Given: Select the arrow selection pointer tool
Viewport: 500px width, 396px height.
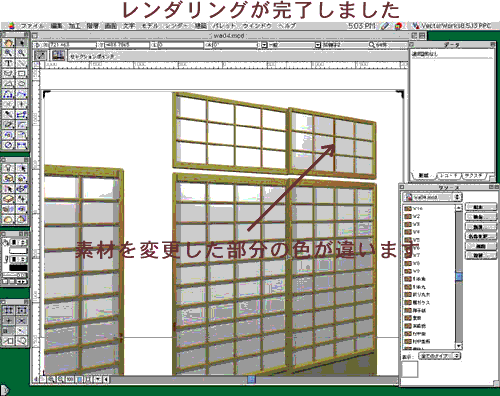Looking at the screenshot, I should (x=22, y=42).
